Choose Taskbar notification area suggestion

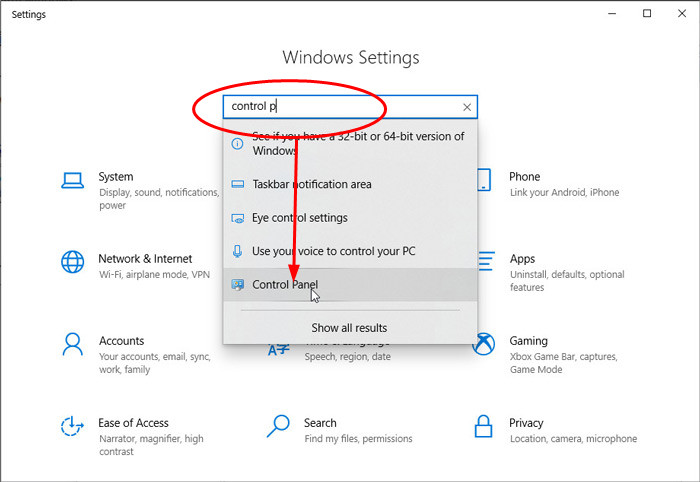pos(312,184)
